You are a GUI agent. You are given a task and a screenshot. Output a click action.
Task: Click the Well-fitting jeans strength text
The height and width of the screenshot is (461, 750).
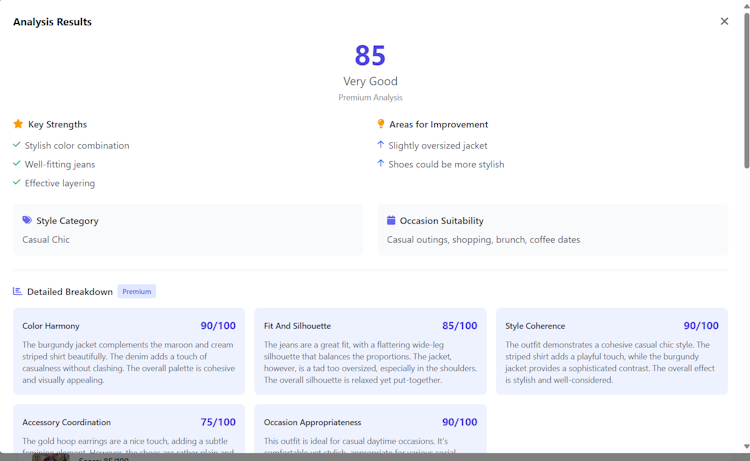click(60, 165)
